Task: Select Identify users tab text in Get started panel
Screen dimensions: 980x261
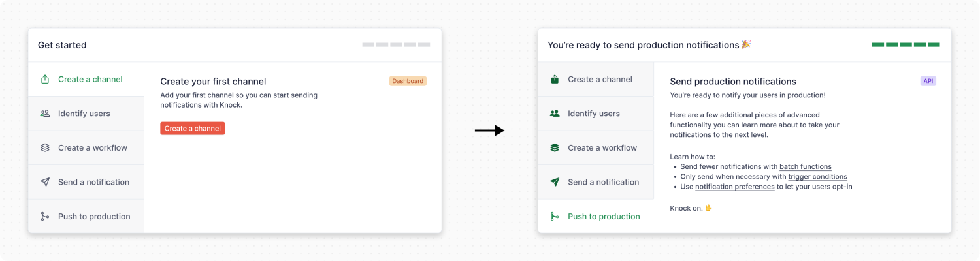Action: 84,114
